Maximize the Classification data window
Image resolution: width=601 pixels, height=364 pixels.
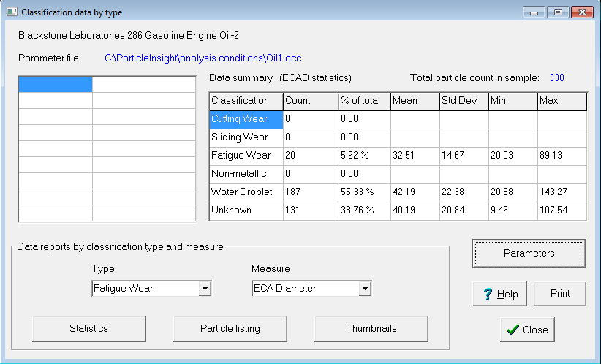tap(557, 12)
